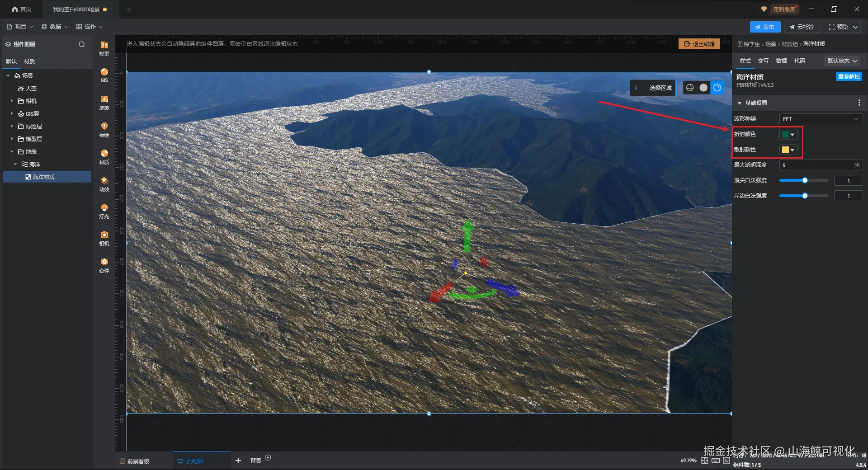Click the 退出编辑 button
This screenshot has width=868, height=470.
[x=699, y=44]
